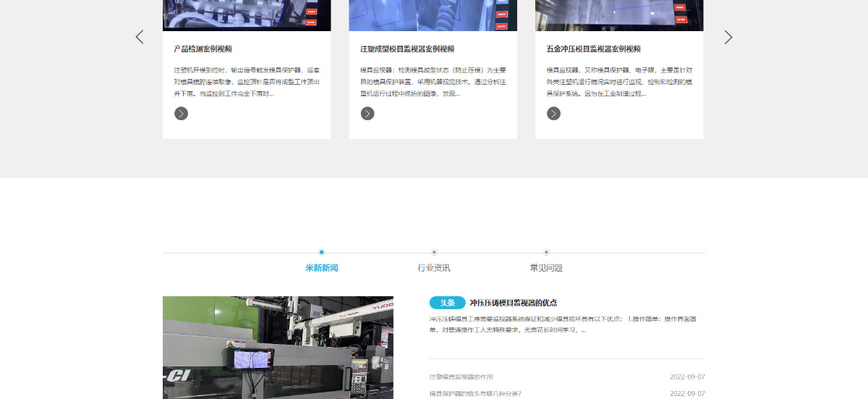Select the dot marker above 行业资讯
Viewport: 868px width, 399px height.
pyautogui.click(x=434, y=252)
